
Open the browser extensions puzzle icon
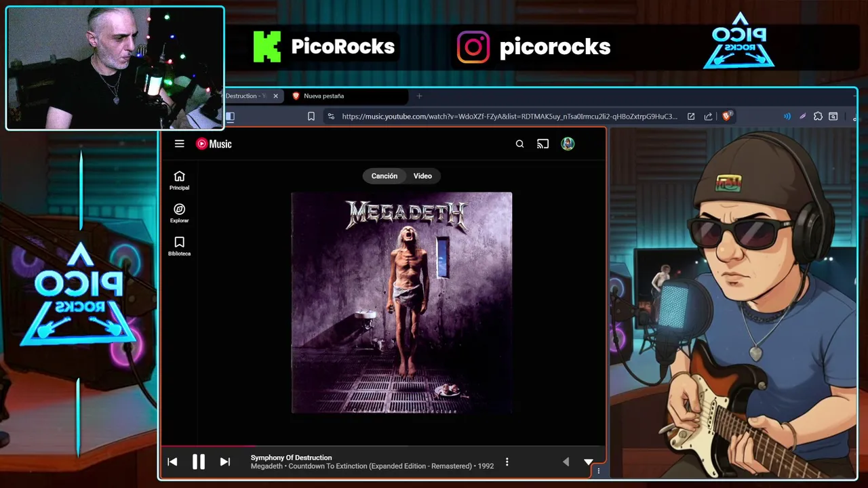click(818, 117)
